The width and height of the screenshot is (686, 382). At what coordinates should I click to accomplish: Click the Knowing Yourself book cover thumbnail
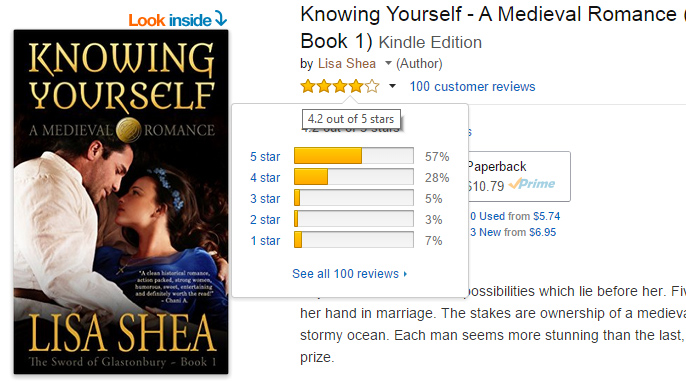(121, 202)
